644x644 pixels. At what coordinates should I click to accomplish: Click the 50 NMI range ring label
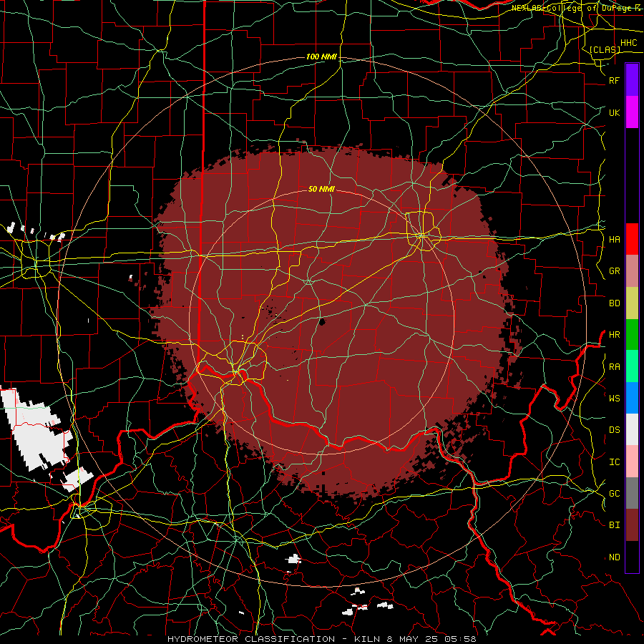click(x=321, y=189)
